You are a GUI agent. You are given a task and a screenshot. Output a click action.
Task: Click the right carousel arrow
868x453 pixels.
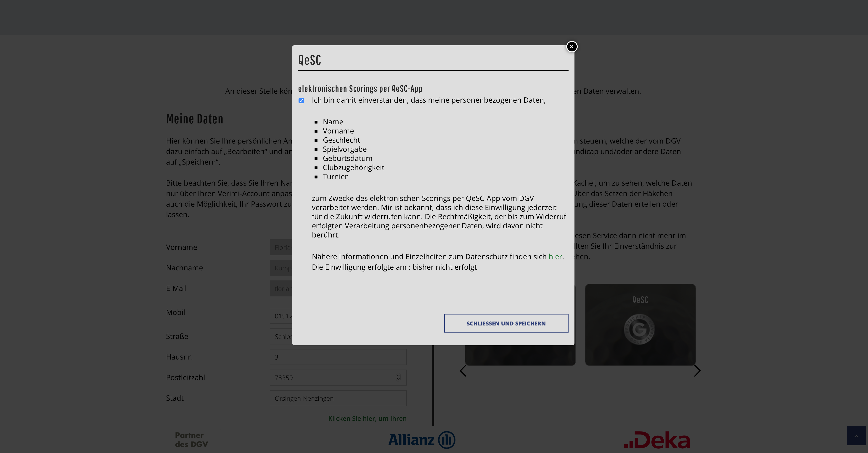coord(697,371)
